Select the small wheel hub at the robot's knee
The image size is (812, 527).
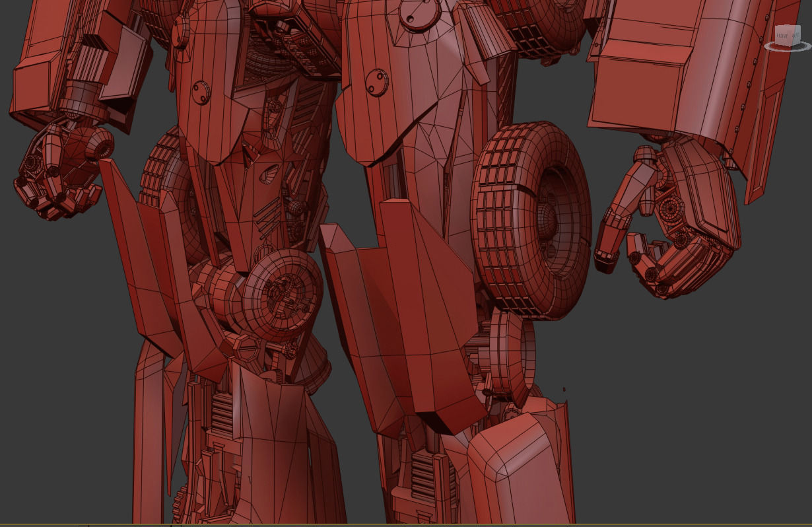(x=283, y=295)
